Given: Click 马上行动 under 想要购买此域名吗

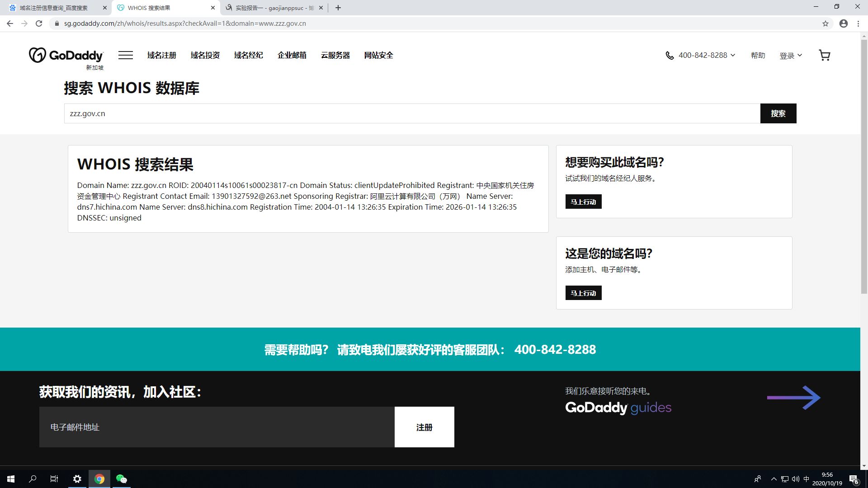Looking at the screenshot, I should click(583, 202).
